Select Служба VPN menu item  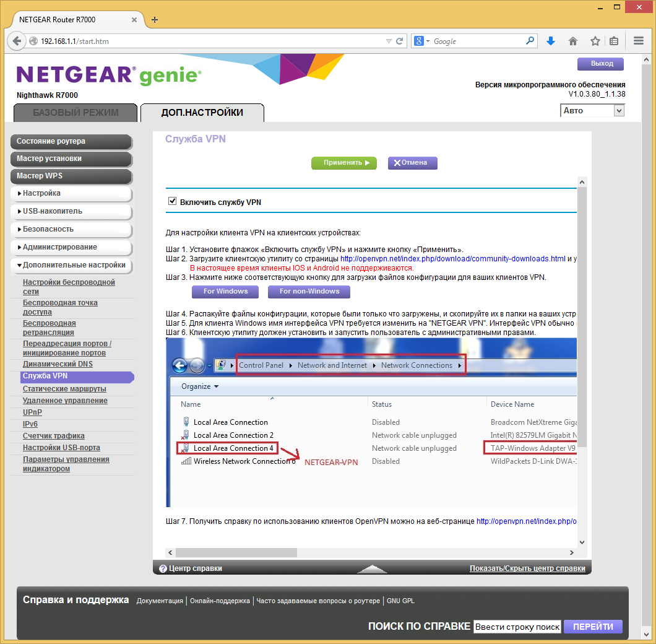(77, 376)
